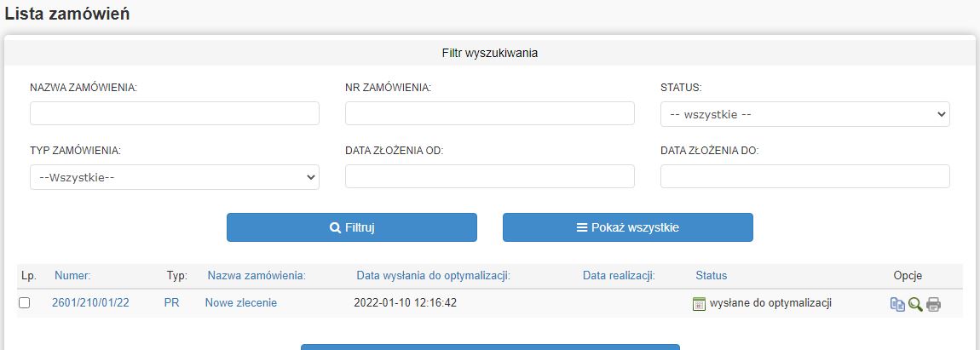
Task: Click the calendar status icon
Action: point(700,304)
